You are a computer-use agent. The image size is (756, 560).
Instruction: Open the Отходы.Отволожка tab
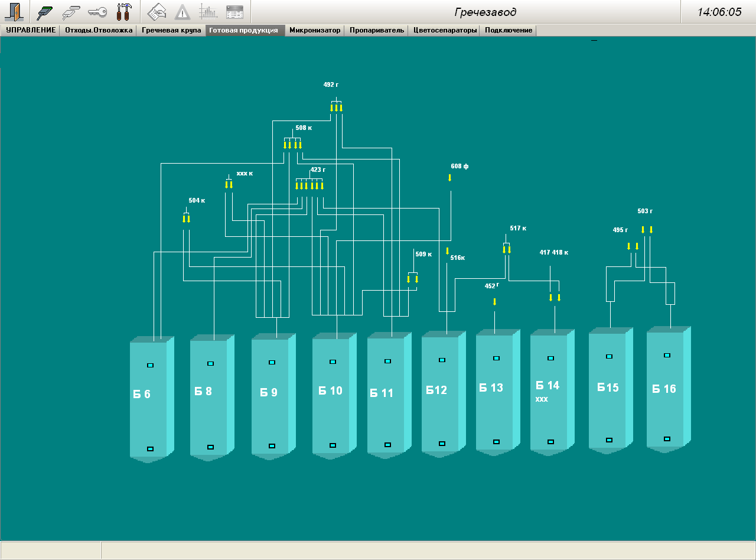click(99, 30)
